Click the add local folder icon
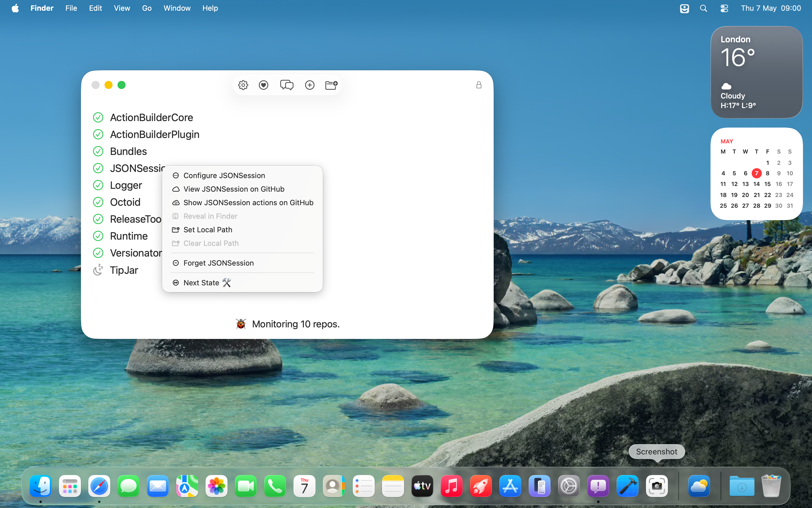Viewport: 812px width, 508px height. (331, 85)
